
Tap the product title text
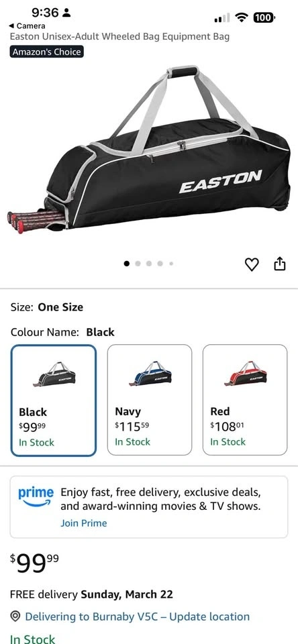tap(119, 36)
